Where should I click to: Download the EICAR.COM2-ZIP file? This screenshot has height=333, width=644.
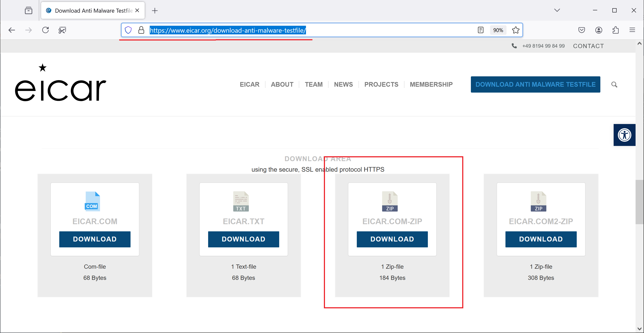click(x=541, y=239)
